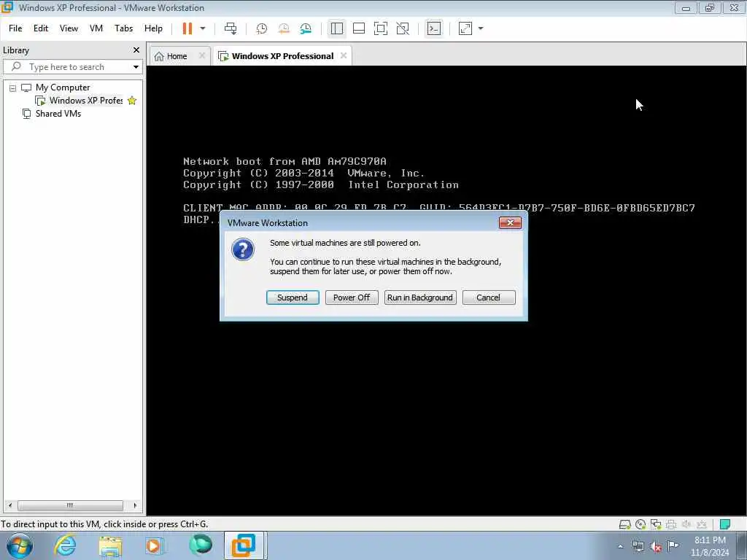747x560 pixels.
Task: Take a snapshot of this virtual machine
Action: [262, 28]
